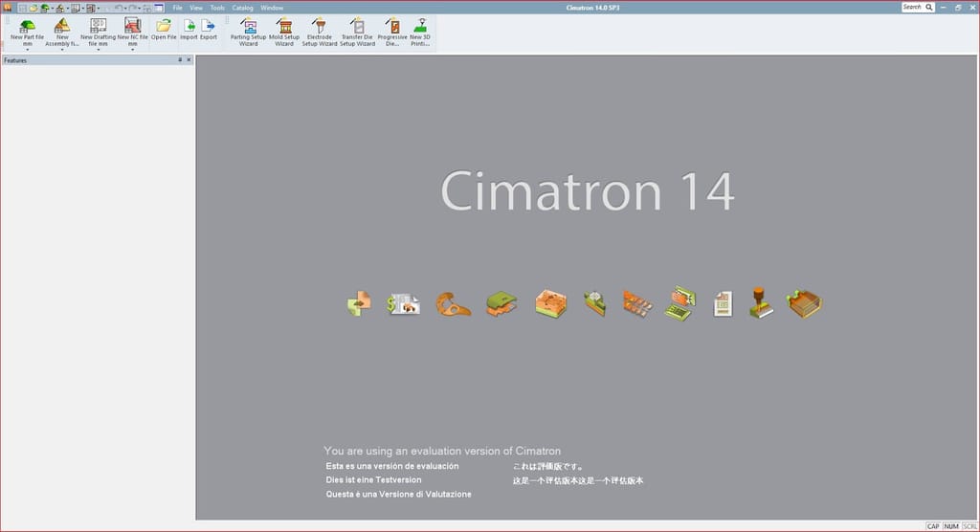The height and width of the screenshot is (532, 980).
Task: Click the magnifier icon in the Search box
Action: 928,7
